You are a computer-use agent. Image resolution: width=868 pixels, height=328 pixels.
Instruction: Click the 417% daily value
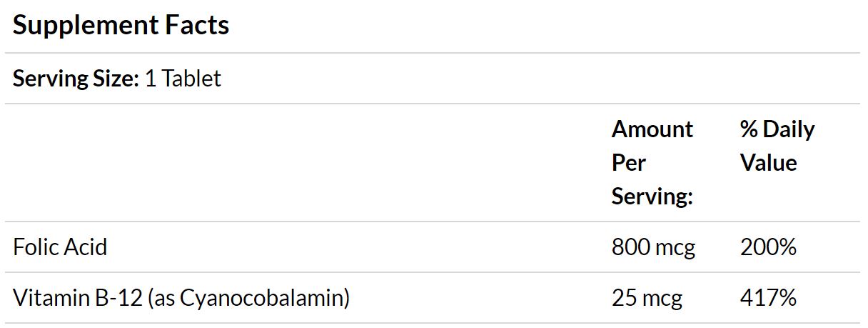pyautogui.click(x=768, y=298)
